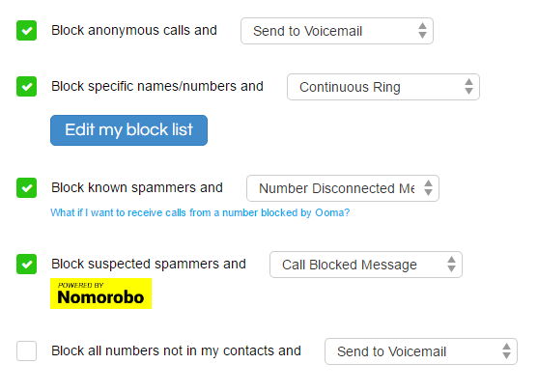Screen dimensions: 538x392
Task: Click stepper arrows on Call Blocked Message selector
Action: point(451,265)
